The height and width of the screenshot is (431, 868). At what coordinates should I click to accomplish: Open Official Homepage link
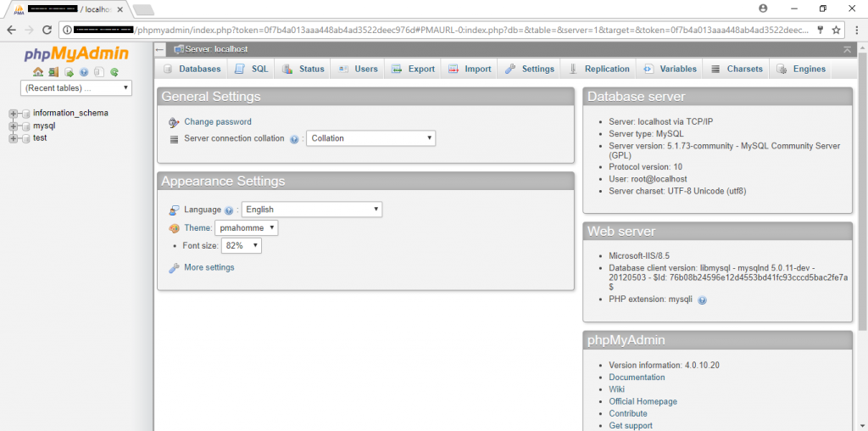(x=643, y=401)
